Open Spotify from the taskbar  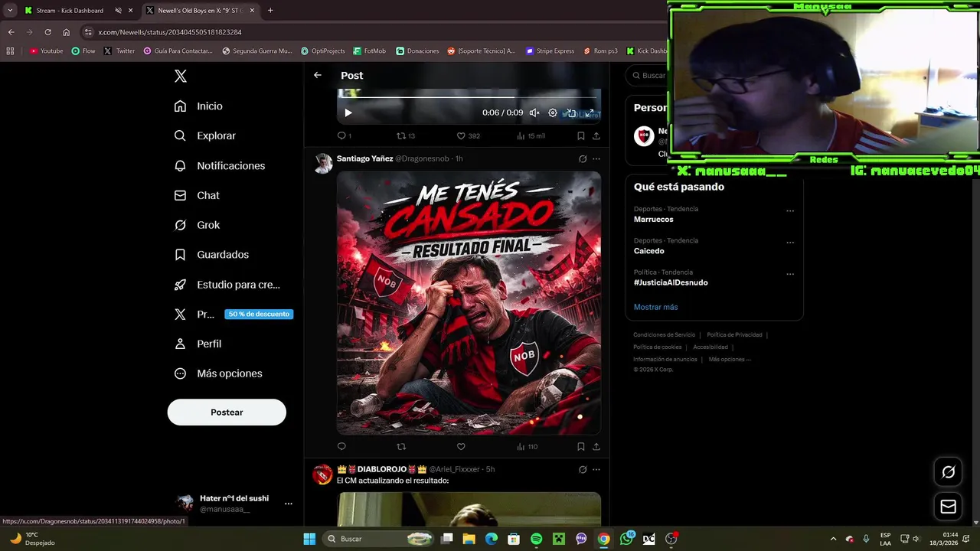[x=536, y=539]
